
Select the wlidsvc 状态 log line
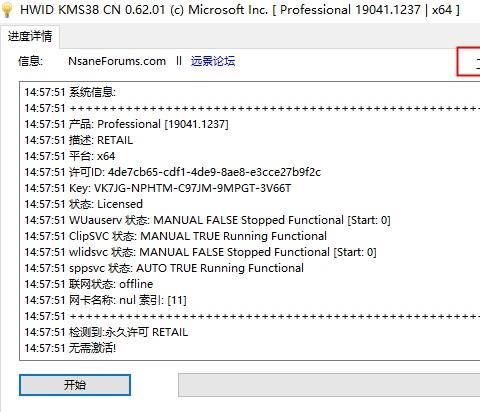[x=200, y=252]
